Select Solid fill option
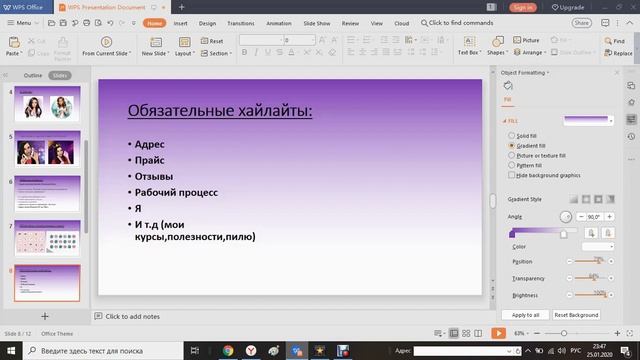 pos(522,136)
